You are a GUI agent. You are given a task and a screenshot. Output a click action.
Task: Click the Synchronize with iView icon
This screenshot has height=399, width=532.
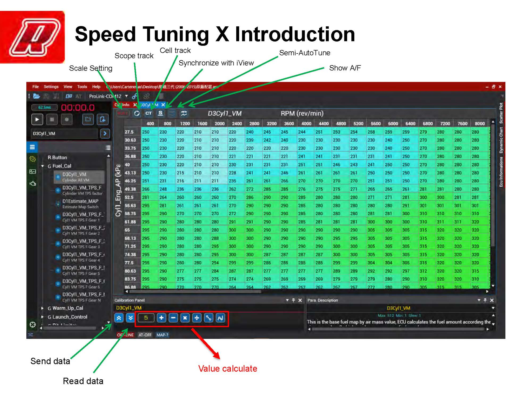(x=160, y=114)
